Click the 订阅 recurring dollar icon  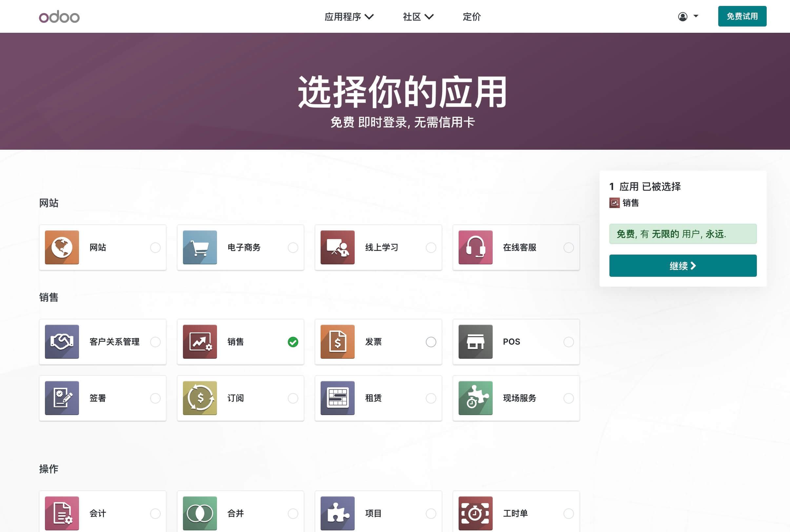click(200, 398)
